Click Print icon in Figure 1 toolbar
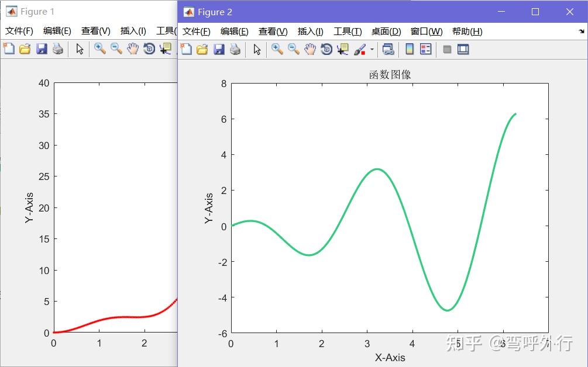This screenshot has width=588, height=367. coord(58,49)
